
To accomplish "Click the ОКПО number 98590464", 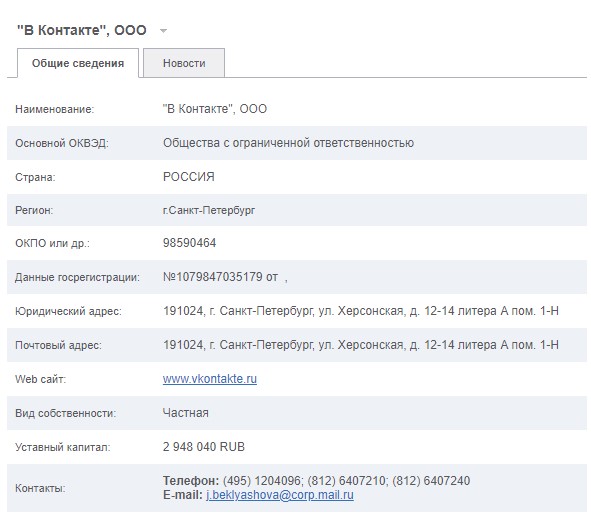I will click(190, 243).
